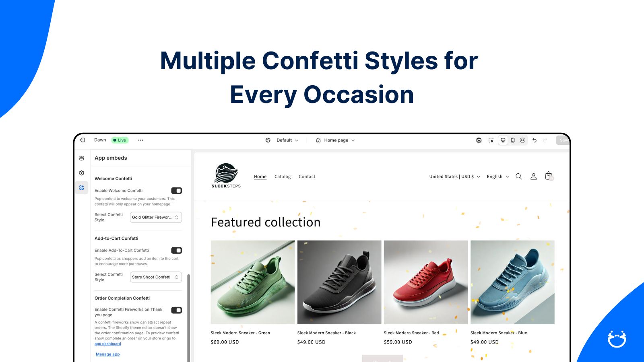Image resolution: width=644 pixels, height=362 pixels.
Task: Open Gold Glitter Fireworks style dropdown
Action: [156, 217]
